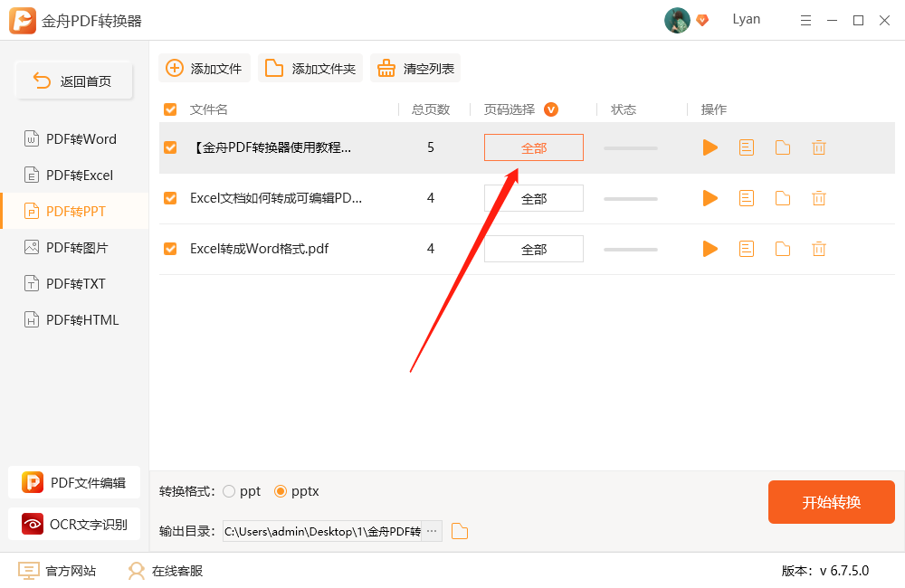Viewport: 905px width, 588px height.
Task: Click the page count 5 cell
Action: click(x=431, y=147)
